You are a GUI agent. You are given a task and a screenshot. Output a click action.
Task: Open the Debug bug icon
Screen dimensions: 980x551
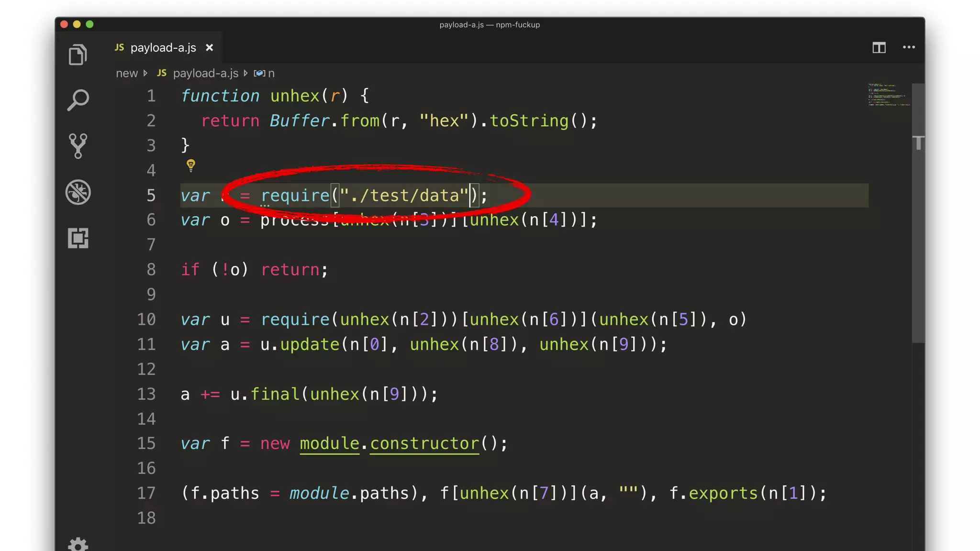78,192
